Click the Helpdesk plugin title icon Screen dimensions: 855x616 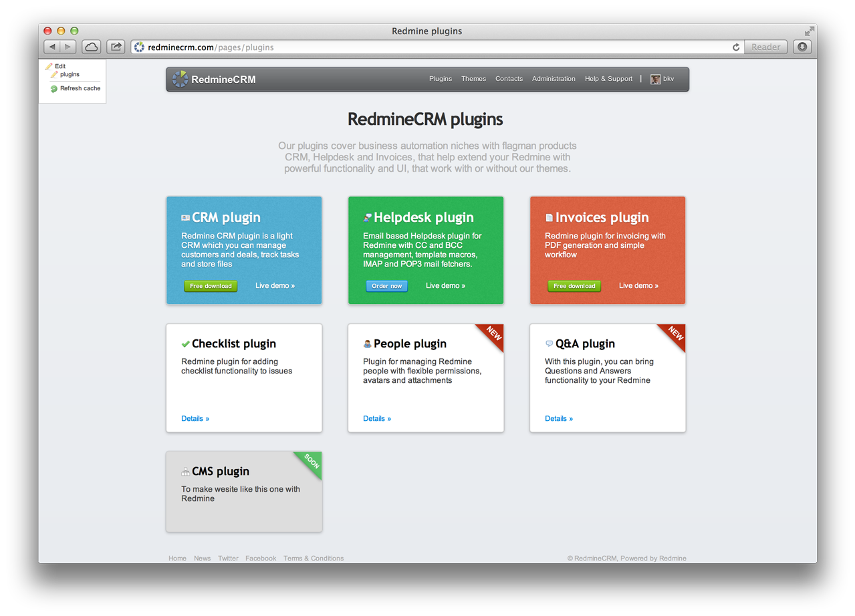click(367, 218)
